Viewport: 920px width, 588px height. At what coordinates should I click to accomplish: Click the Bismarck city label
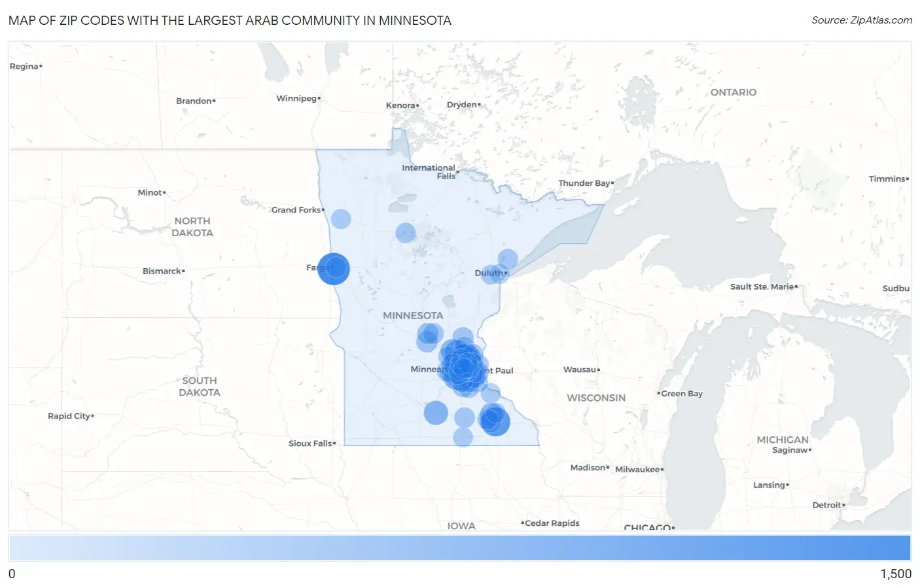coord(164,271)
